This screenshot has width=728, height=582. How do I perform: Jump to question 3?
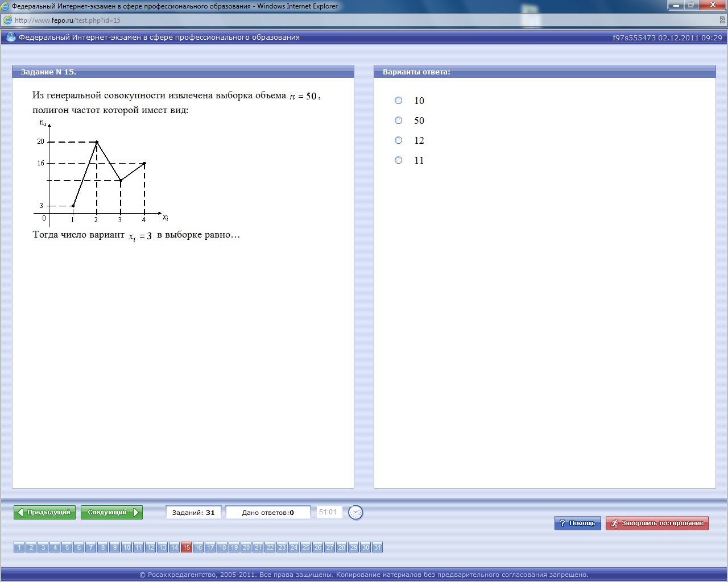point(43,547)
